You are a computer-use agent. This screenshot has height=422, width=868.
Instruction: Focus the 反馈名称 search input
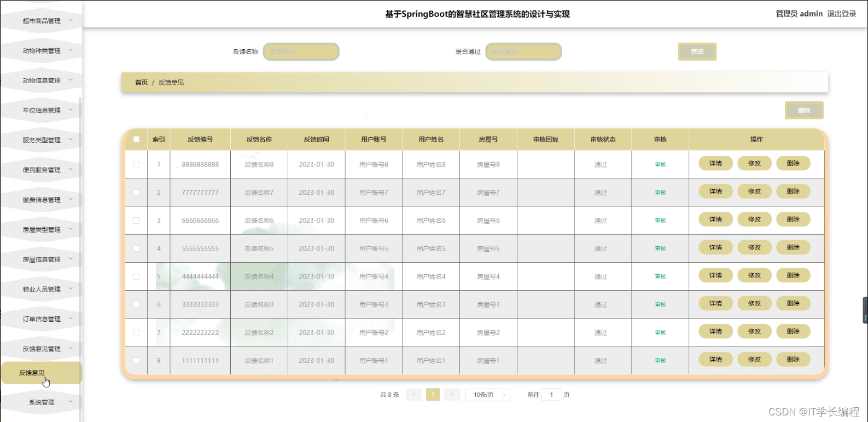point(301,51)
